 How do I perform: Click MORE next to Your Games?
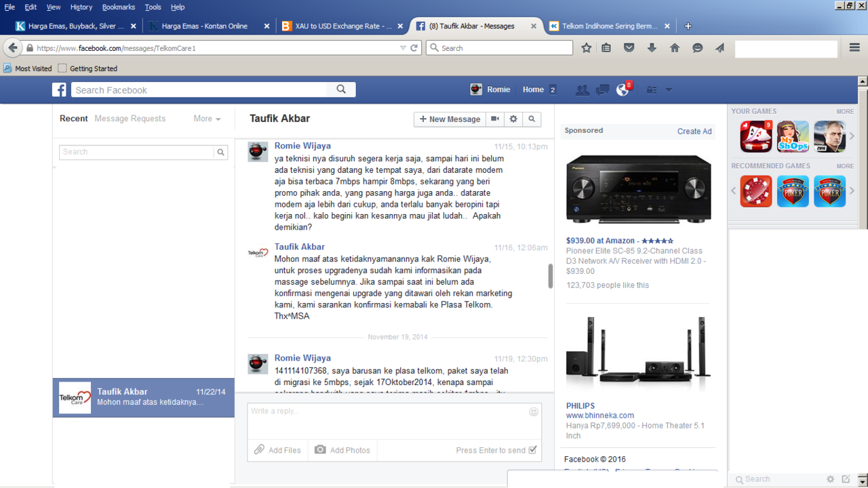[845, 111]
